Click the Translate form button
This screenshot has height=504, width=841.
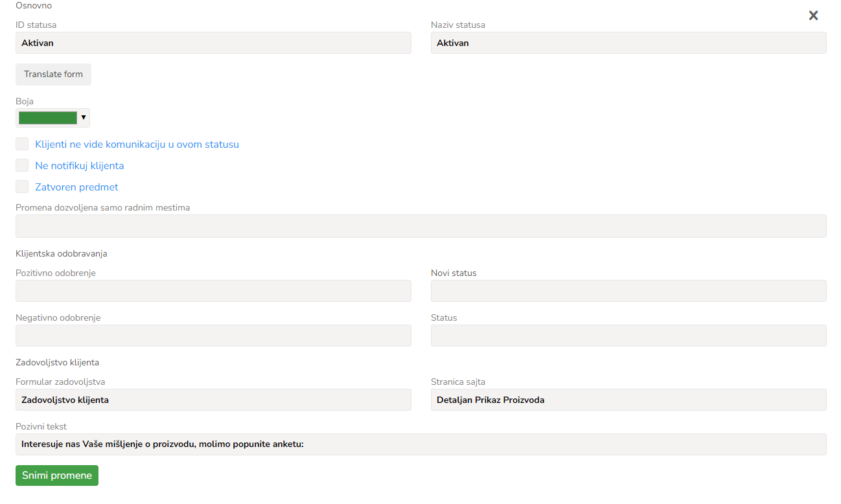pyautogui.click(x=53, y=74)
